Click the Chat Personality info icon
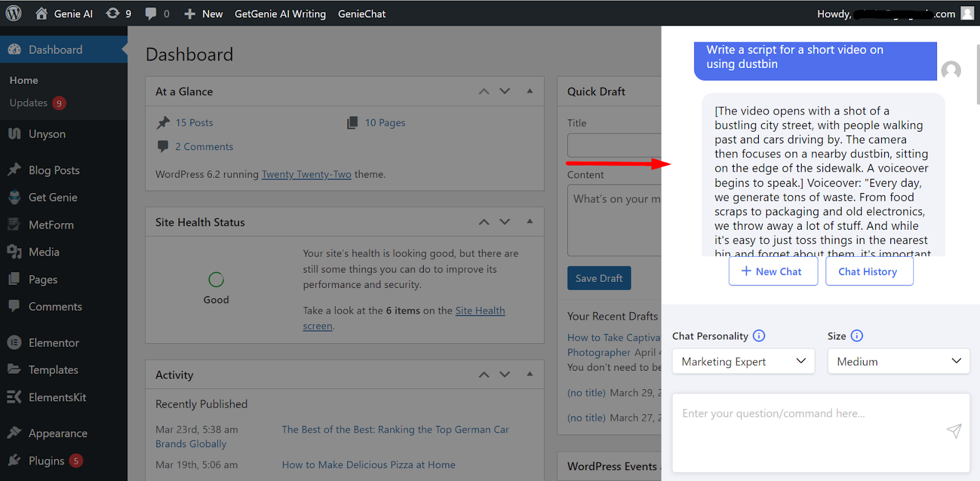The image size is (980, 481). coord(759,336)
